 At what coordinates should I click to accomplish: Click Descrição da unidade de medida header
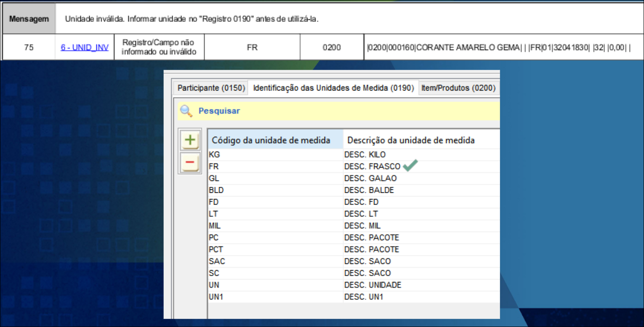coord(421,140)
